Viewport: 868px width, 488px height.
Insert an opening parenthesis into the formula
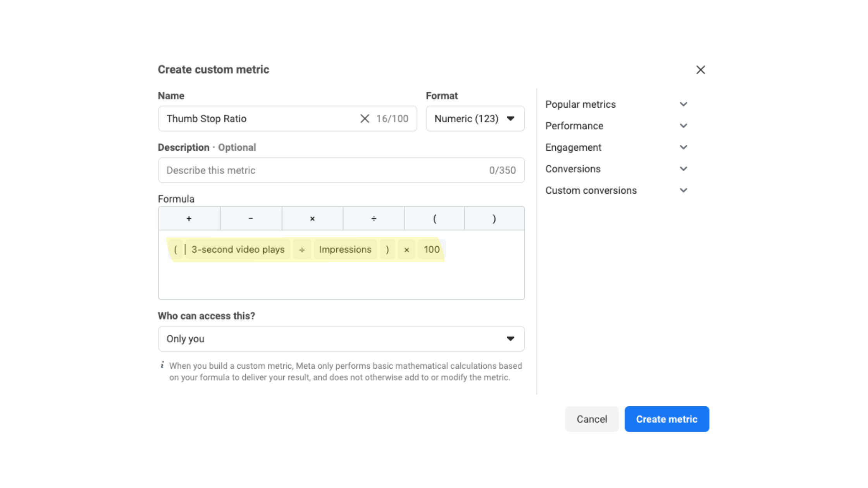click(434, 218)
